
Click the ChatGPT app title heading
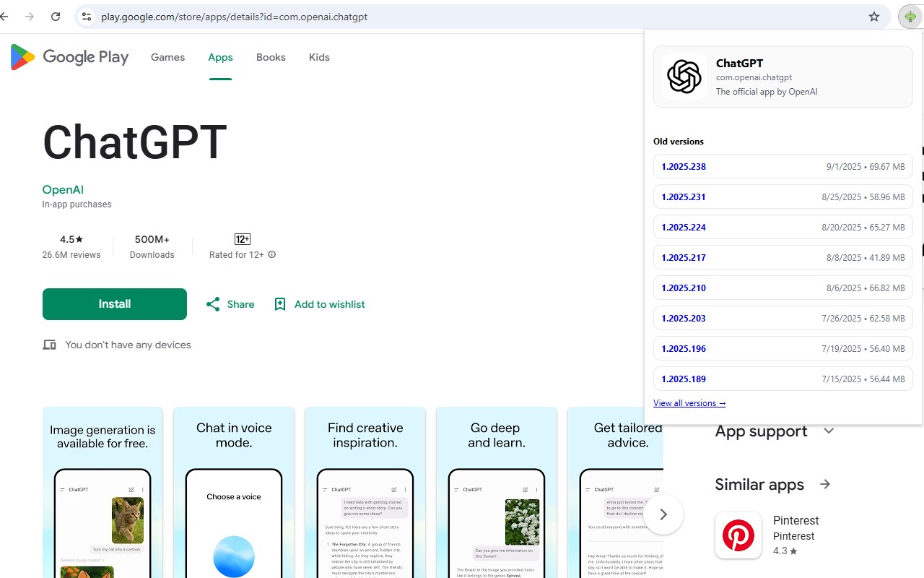coord(135,142)
